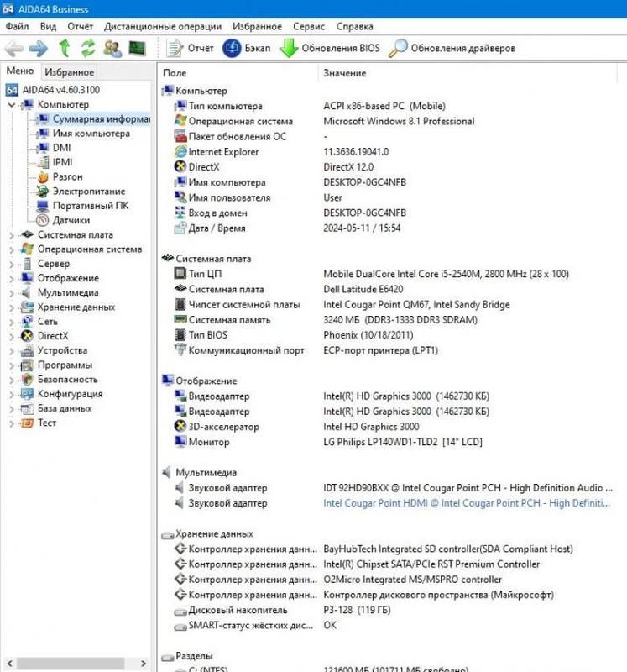Expand the Тест tree node
Viewport: 627px width, 672px height.
[11, 423]
